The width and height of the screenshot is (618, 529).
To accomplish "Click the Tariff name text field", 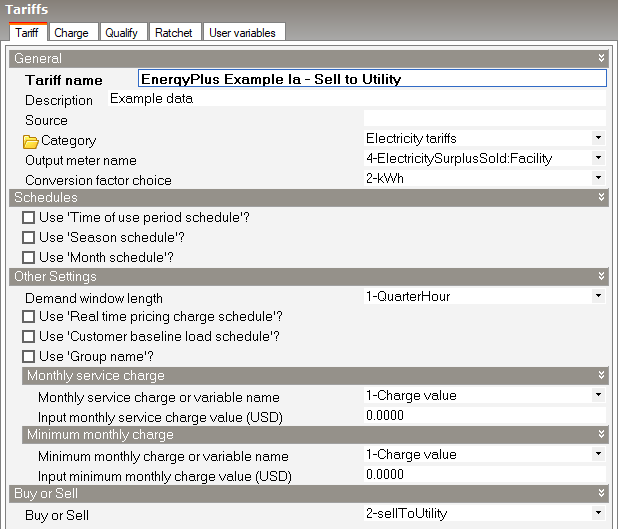I will [371, 79].
